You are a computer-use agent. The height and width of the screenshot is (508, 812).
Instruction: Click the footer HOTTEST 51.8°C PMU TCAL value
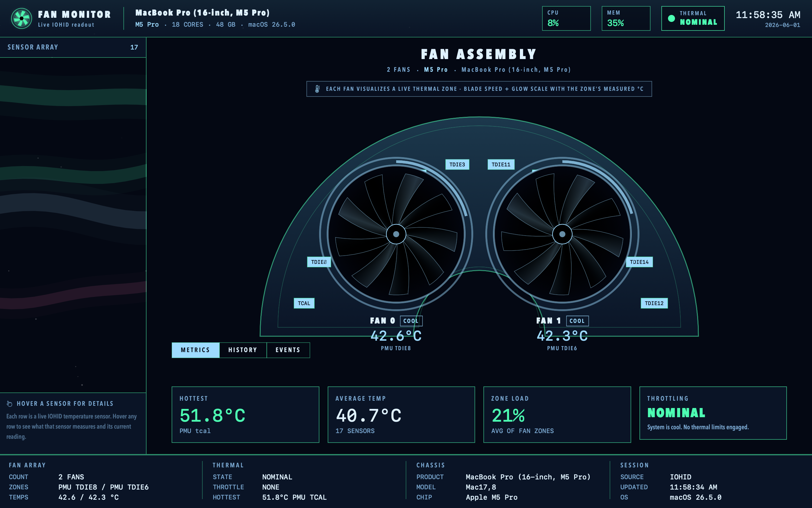click(x=294, y=497)
